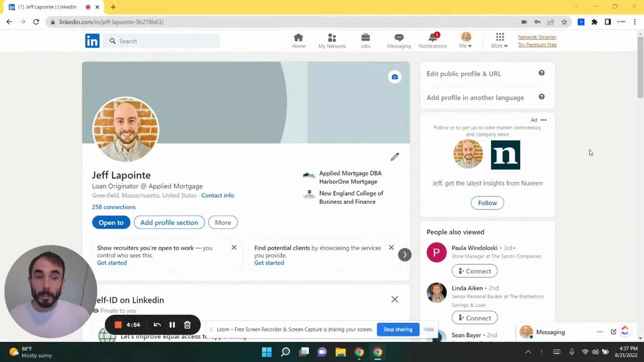Open Add profile in another language

click(x=475, y=98)
